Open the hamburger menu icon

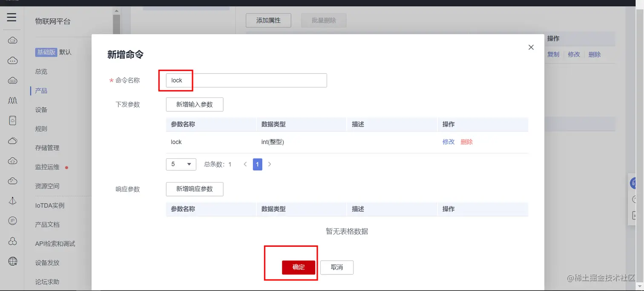(11, 17)
